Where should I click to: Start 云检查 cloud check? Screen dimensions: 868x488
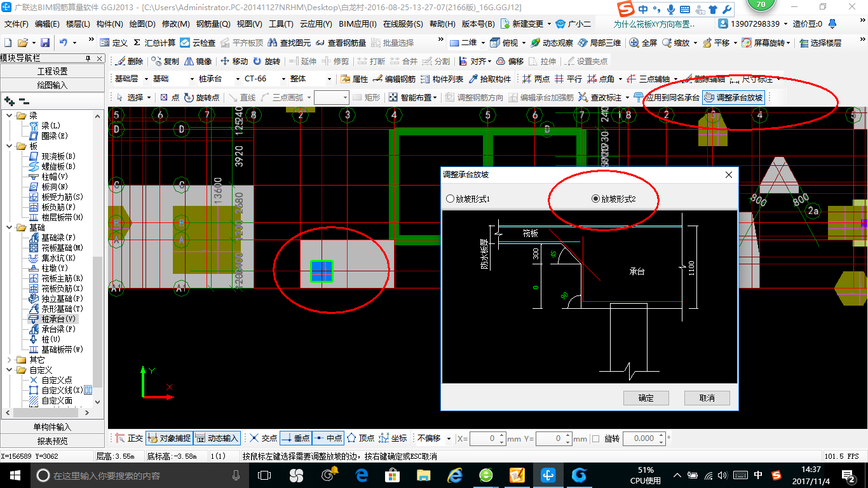coord(198,43)
